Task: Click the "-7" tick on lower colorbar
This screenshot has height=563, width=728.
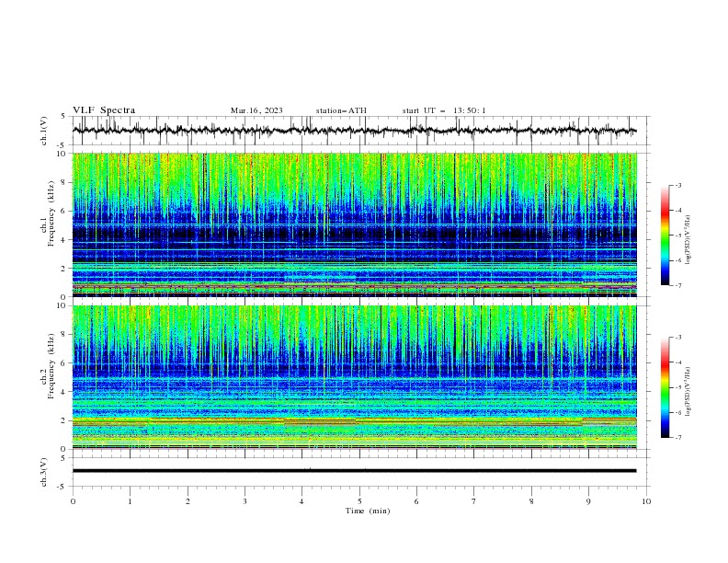Action: click(678, 437)
